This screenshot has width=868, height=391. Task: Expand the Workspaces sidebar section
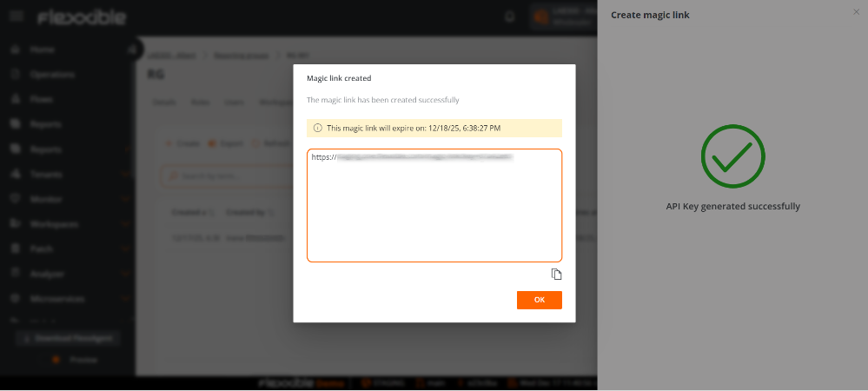point(128,223)
